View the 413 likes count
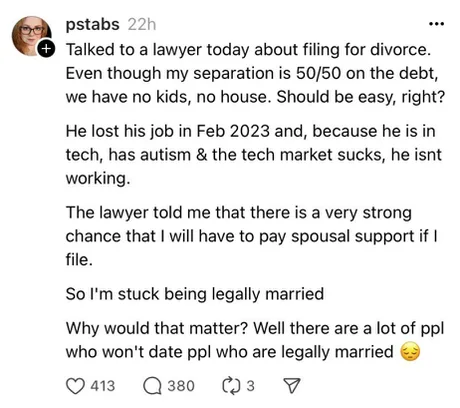The width and height of the screenshot is (460, 408). click(103, 386)
